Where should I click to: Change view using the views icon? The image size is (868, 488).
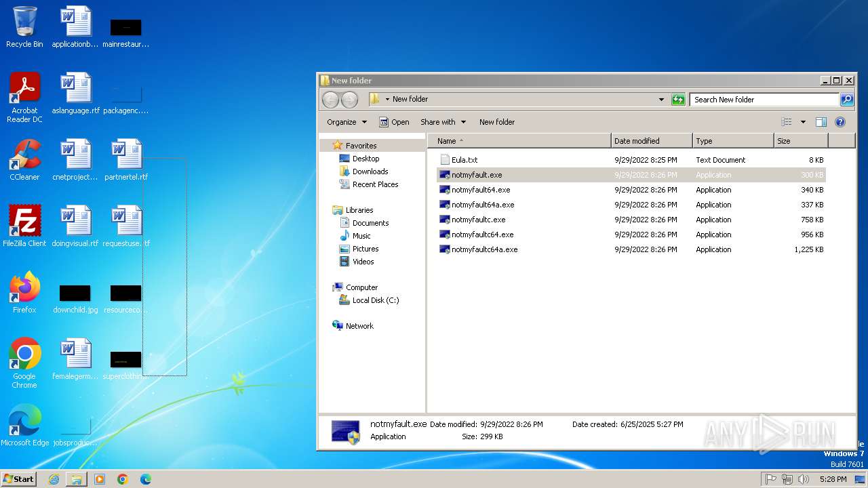click(787, 122)
